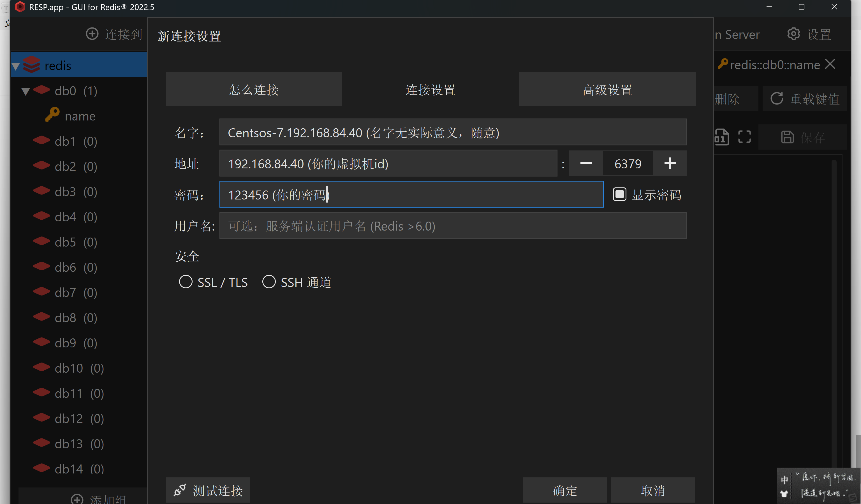Image resolution: width=861 pixels, height=504 pixels.
Task: Click the plus-circle icon beside 连接到
Action: pyautogui.click(x=92, y=34)
